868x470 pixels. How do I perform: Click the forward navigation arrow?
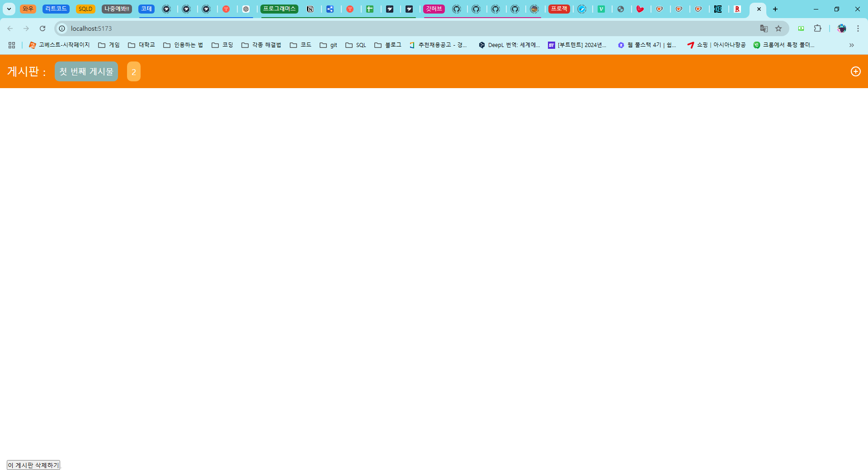(x=26, y=28)
